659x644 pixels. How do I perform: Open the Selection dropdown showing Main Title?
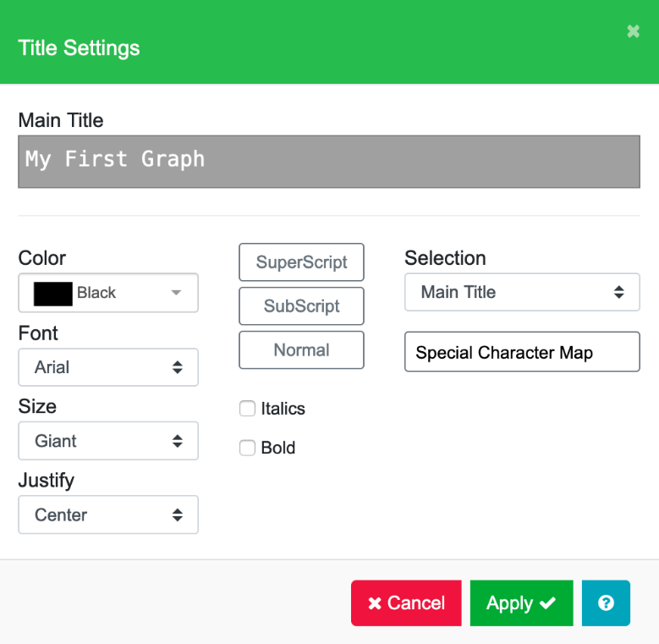pyautogui.click(x=522, y=292)
